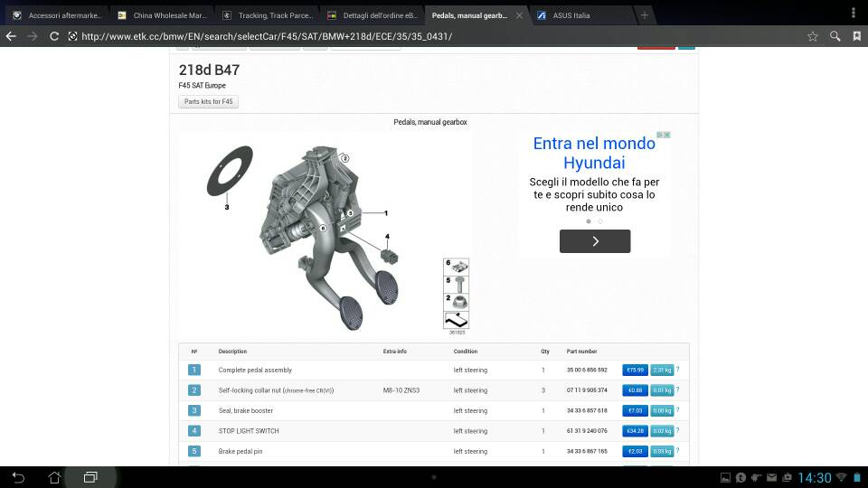Viewport: 868px width, 488px height.
Task: Tap the Android back navigation button
Action: tap(18, 477)
